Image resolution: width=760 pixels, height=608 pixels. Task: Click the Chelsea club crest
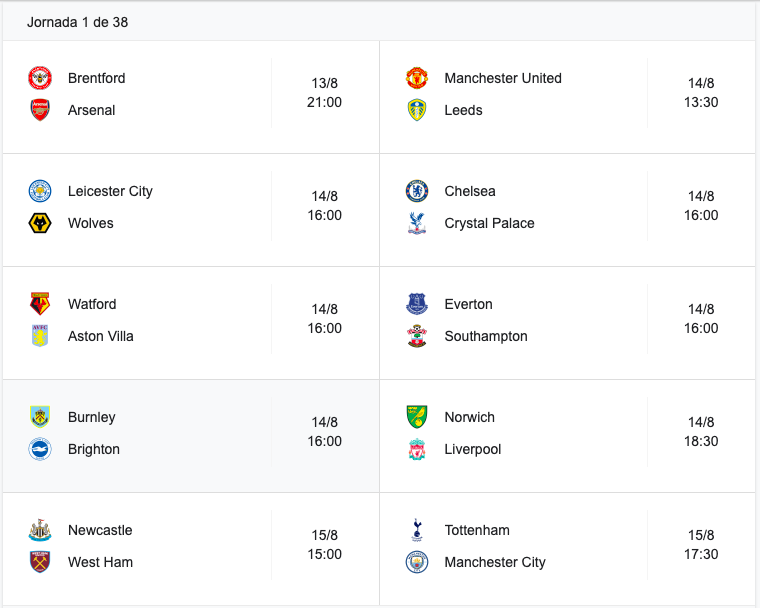click(417, 191)
